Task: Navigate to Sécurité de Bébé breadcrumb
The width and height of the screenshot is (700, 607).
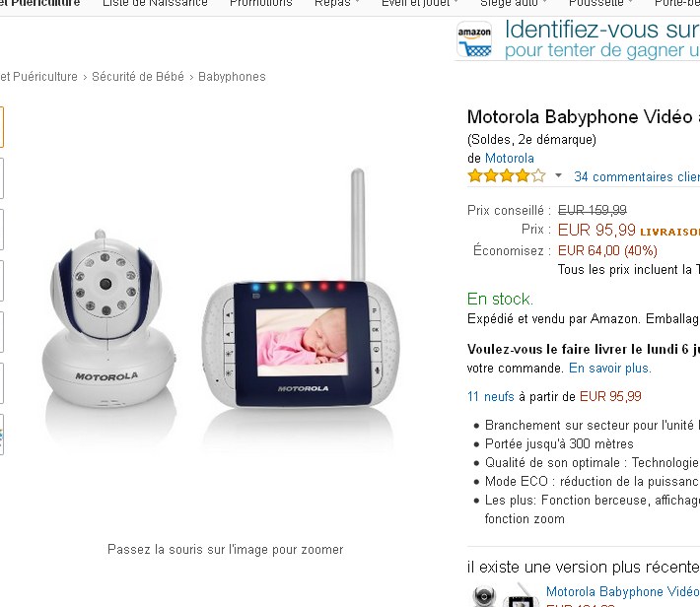Action: [x=138, y=77]
